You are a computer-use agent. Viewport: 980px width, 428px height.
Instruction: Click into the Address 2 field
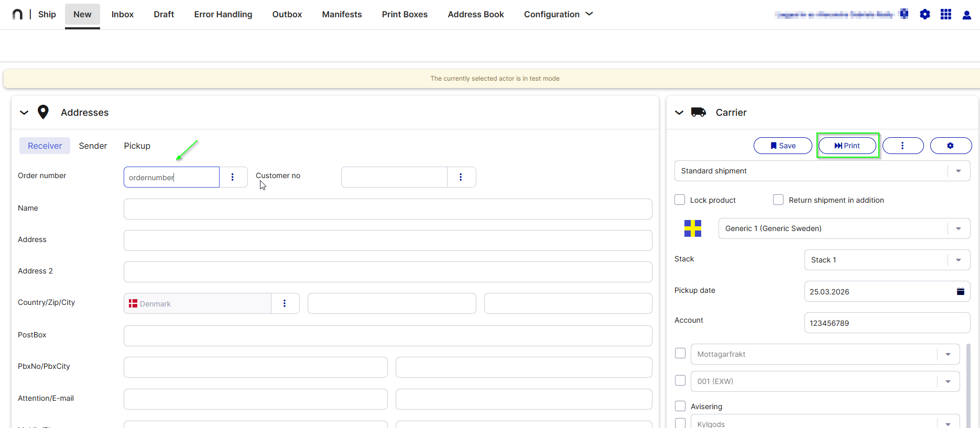[388, 272]
